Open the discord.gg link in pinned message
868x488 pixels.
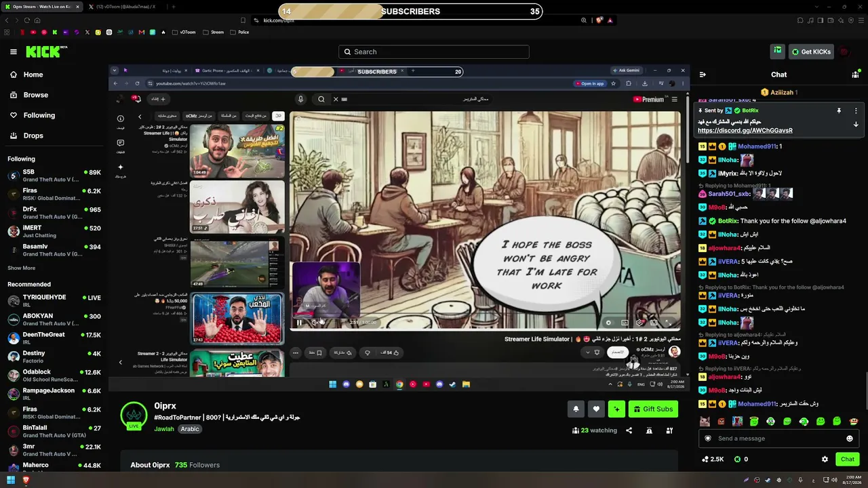point(745,130)
